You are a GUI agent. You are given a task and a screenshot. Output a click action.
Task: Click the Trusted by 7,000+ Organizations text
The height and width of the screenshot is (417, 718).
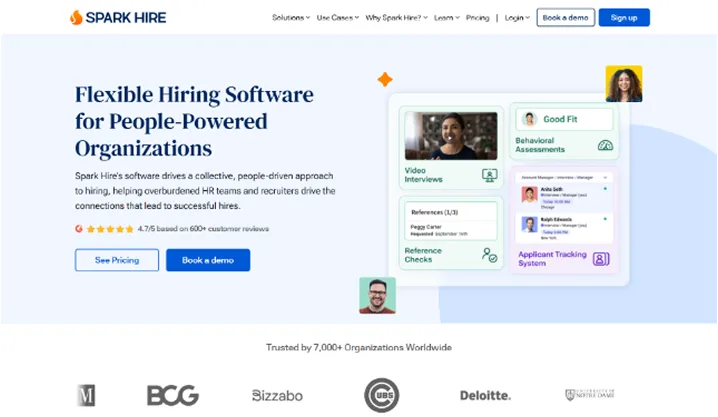(359, 347)
